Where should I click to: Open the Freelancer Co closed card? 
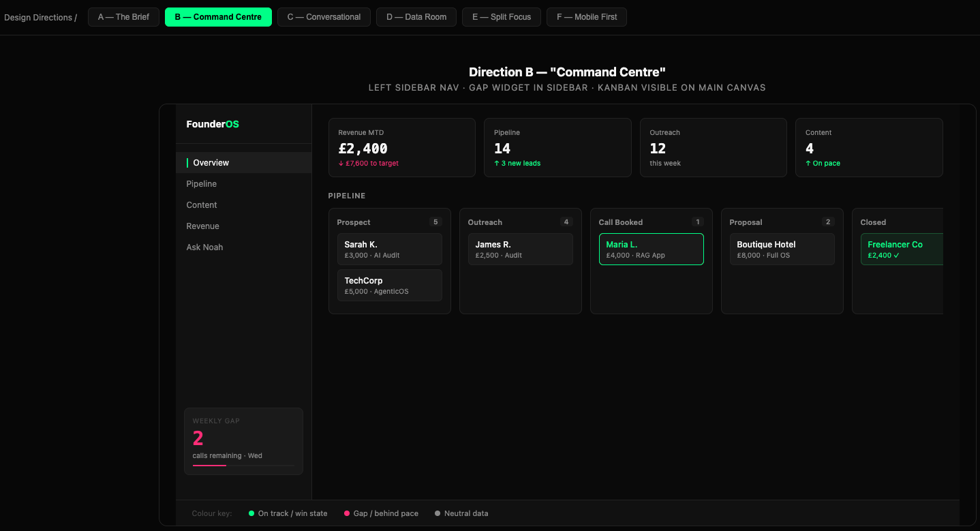tap(902, 249)
